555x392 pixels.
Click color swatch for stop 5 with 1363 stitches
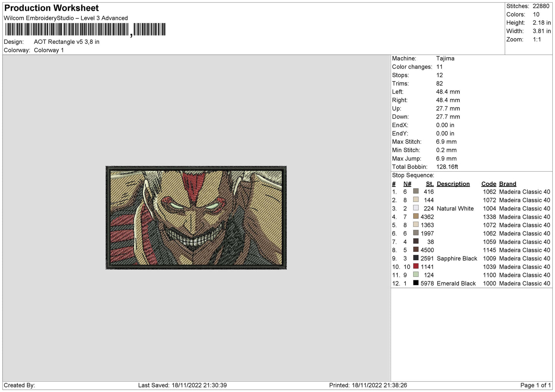[416, 225]
